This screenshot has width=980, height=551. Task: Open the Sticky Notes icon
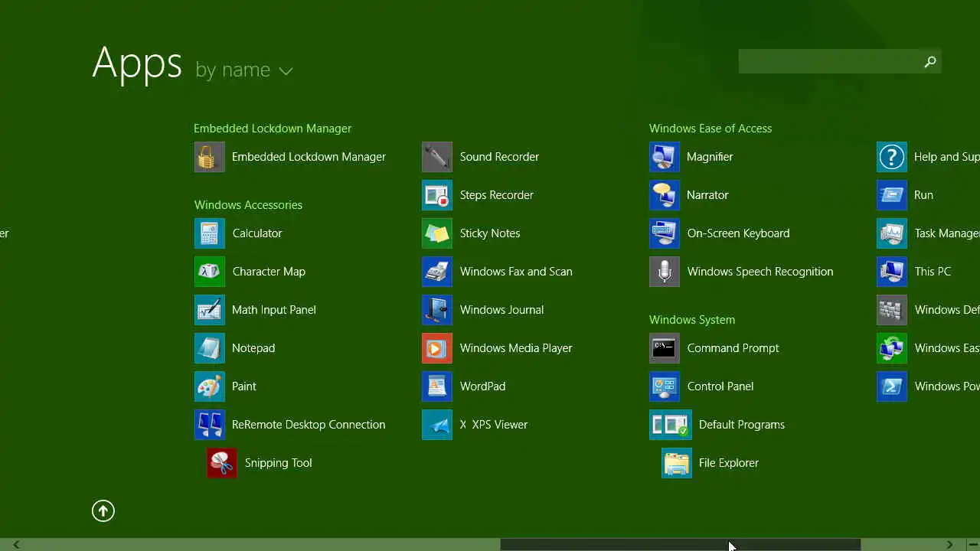[437, 233]
